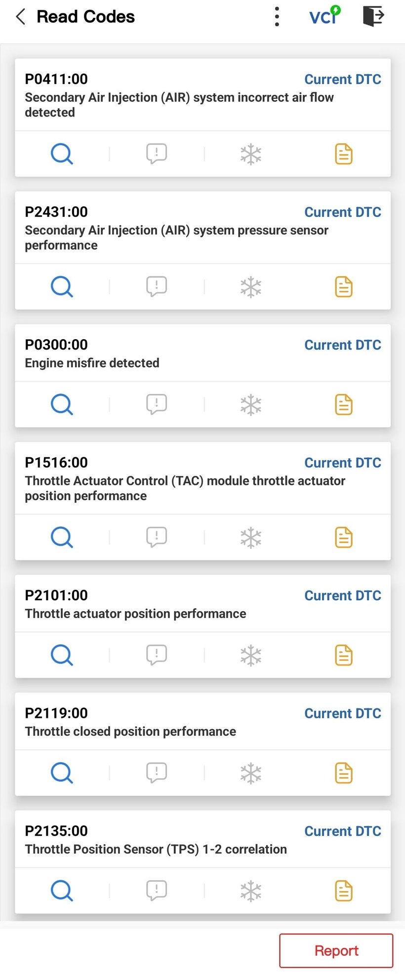Tap help bubble icon under P1516

156,537
